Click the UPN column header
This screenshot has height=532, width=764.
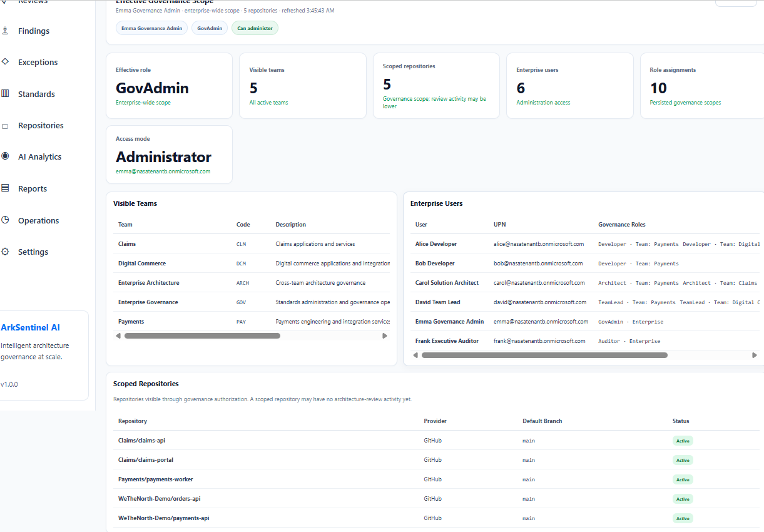[499, 225]
